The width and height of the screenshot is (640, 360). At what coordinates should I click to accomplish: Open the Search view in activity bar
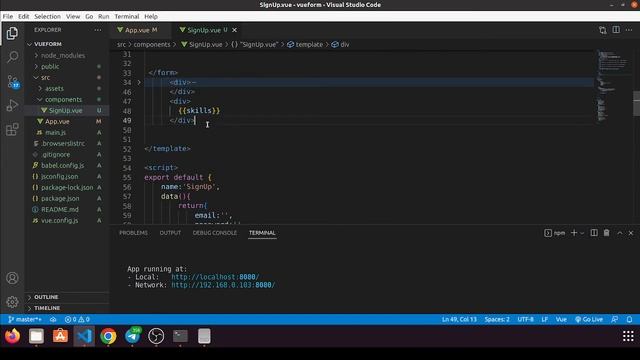coord(12,57)
